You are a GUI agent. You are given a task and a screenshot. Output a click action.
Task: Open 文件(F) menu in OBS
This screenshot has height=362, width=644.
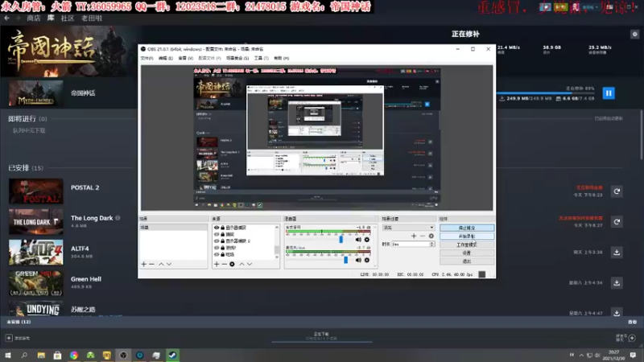147,58
